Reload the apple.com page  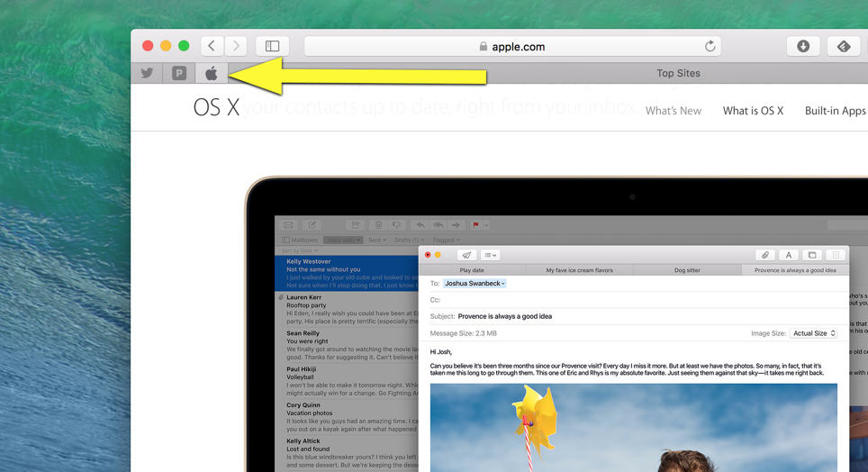click(710, 47)
